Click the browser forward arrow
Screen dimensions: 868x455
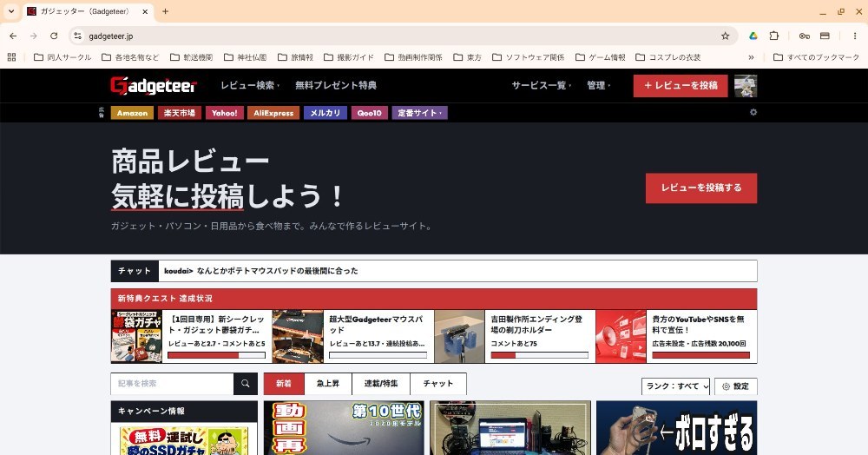[34, 36]
